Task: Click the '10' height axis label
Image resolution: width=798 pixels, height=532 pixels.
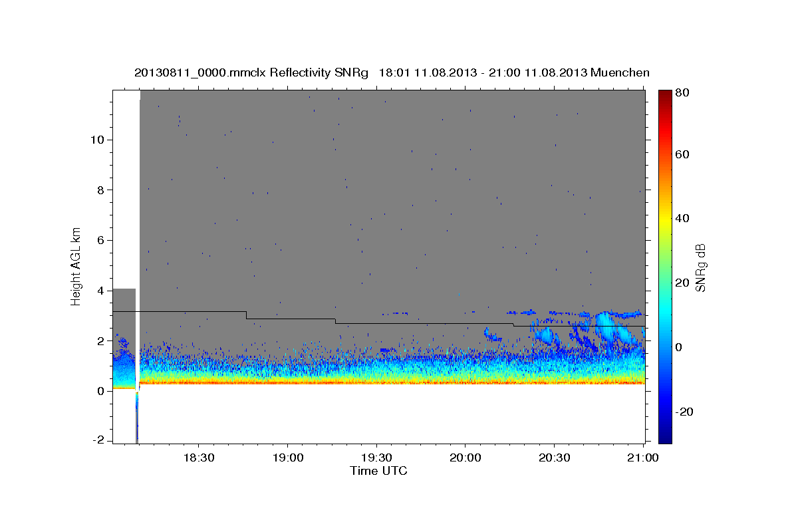Action: [99, 140]
